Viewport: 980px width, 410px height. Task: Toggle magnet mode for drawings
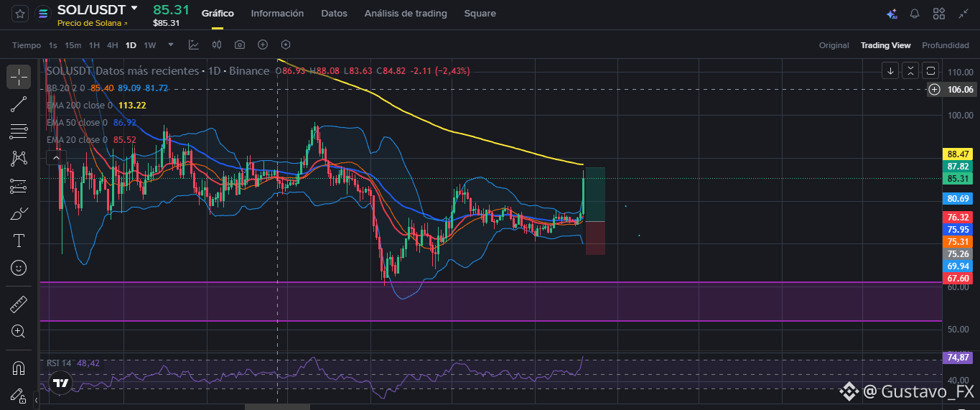(x=19, y=369)
